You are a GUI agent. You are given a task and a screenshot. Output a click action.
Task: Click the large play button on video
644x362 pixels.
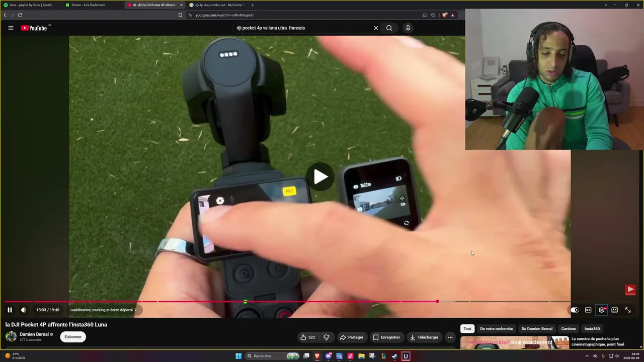[320, 176]
